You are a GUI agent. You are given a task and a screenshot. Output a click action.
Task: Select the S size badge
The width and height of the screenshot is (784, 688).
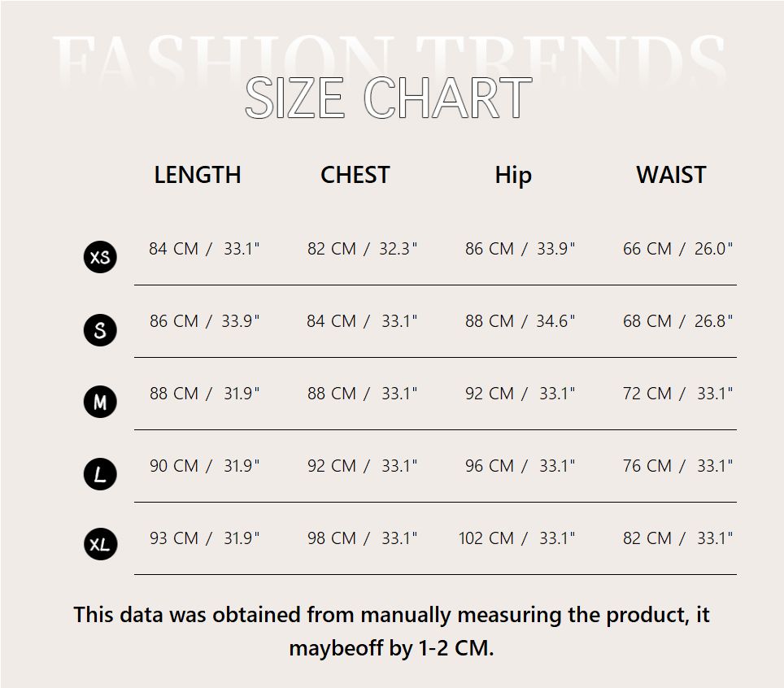pyautogui.click(x=100, y=330)
